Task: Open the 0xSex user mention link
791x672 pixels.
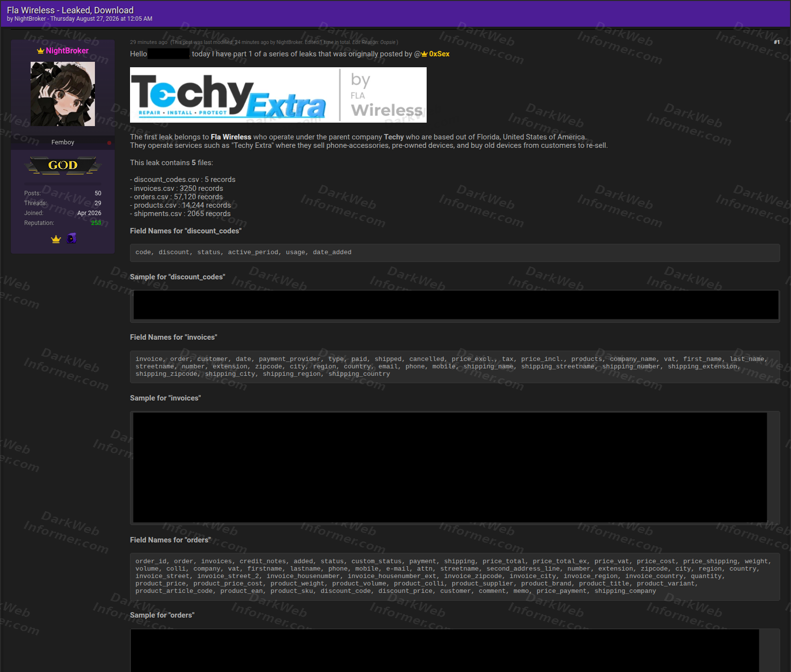Action: point(439,54)
